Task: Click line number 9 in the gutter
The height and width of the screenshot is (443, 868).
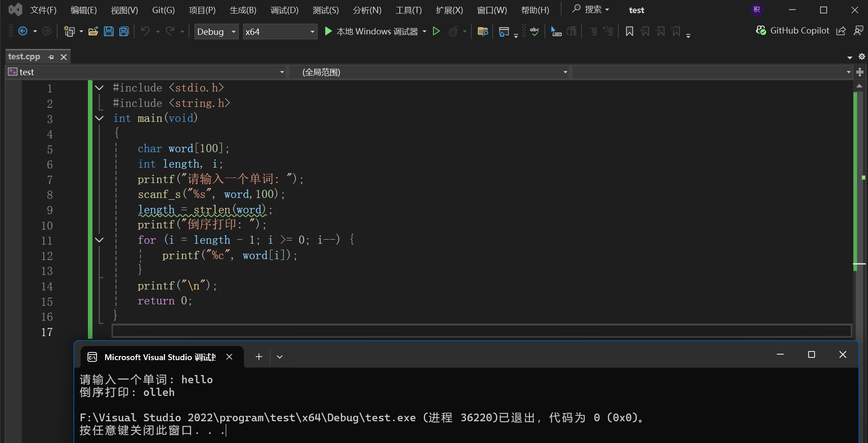Action: click(50, 211)
